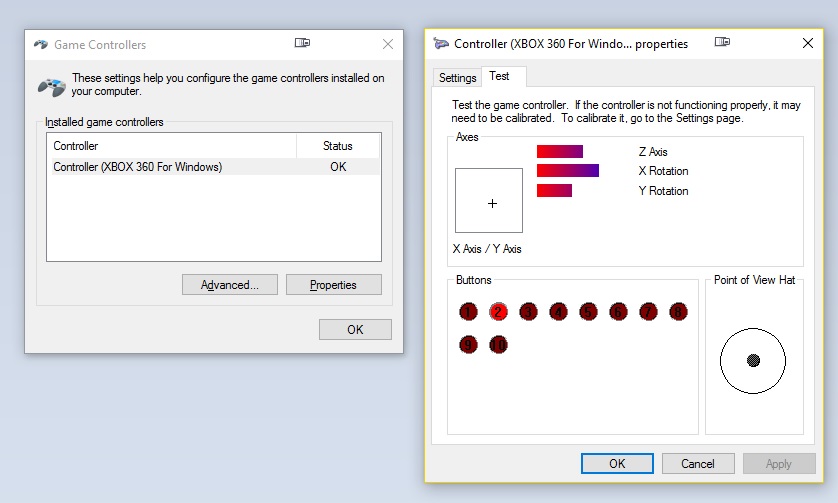Click the X Axis / Y Axis crosshair box
The width and height of the screenshot is (838, 503).
(x=489, y=203)
